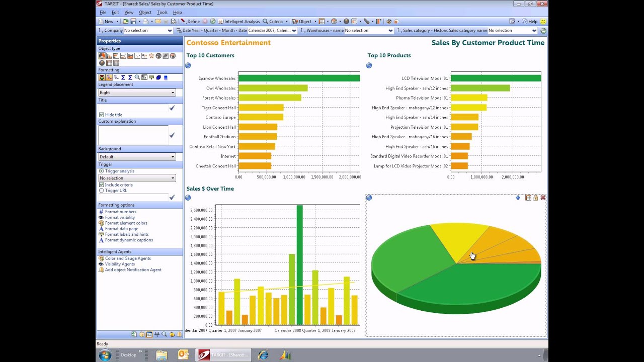The width and height of the screenshot is (644, 362).
Task: Click info circle under Top 10 Customers
Action: 188,65
